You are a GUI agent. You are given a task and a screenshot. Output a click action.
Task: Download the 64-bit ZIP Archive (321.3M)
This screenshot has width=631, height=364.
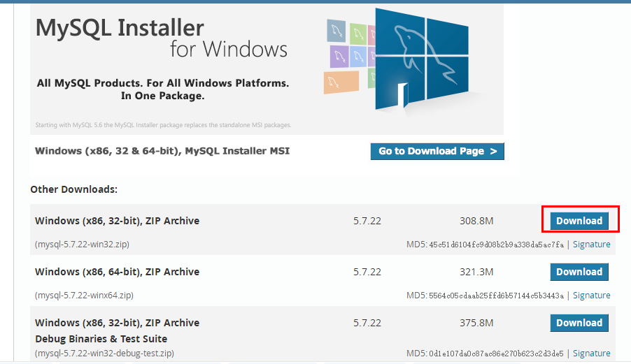[579, 272]
